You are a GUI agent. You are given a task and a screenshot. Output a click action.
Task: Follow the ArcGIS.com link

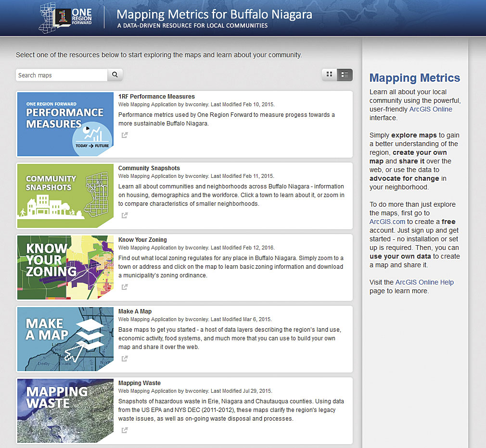(387, 222)
